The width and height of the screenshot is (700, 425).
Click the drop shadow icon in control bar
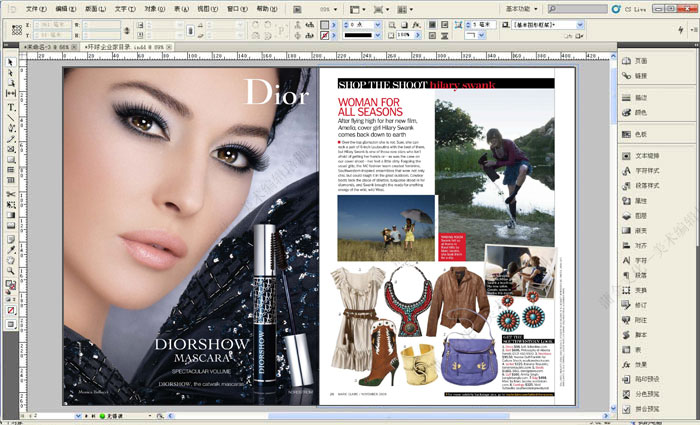[x=404, y=25]
